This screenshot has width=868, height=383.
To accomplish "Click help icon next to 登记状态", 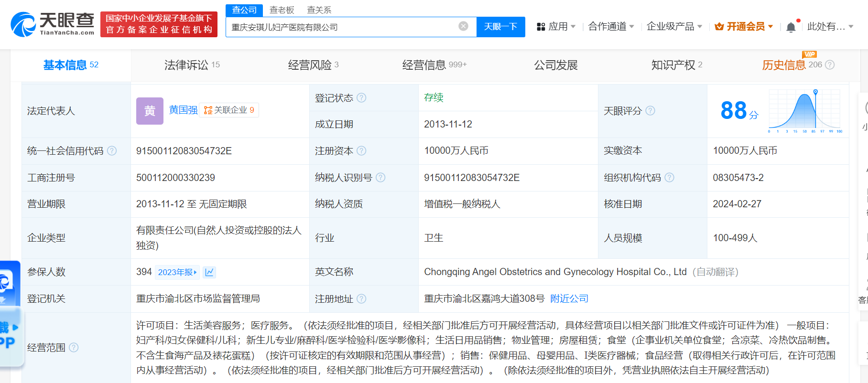I will coord(361,97).
